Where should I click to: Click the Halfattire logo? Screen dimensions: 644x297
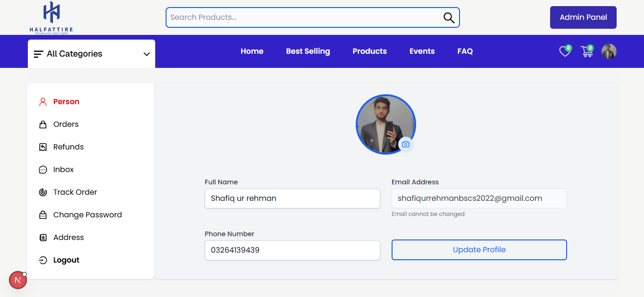[51, 17]
